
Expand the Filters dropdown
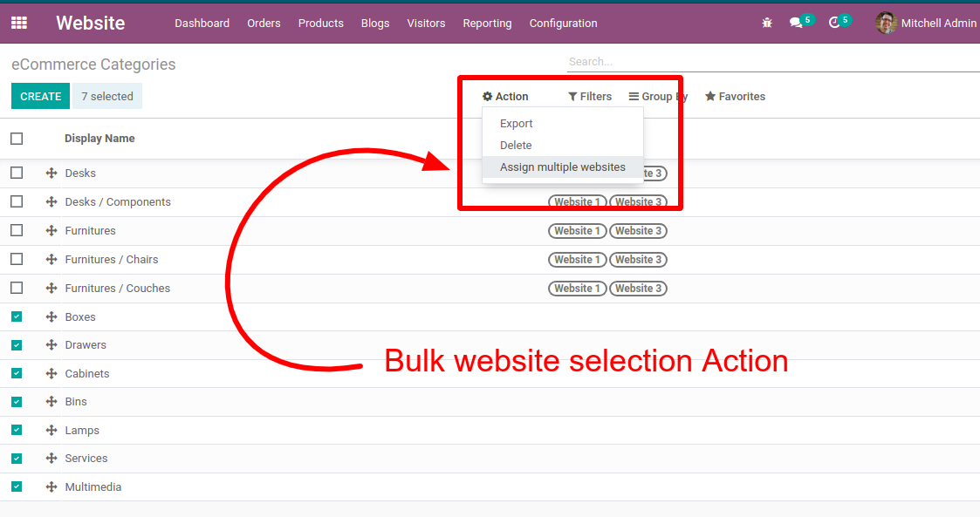pyautogui.click(x=590, y=97)
